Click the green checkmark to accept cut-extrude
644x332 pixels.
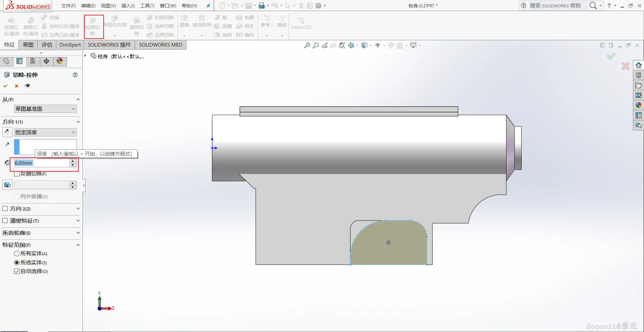[x=5, y=86]
